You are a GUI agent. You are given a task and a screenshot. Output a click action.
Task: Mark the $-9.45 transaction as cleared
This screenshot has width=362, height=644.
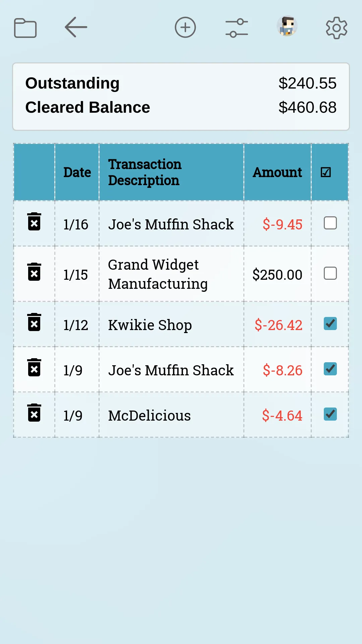330,223
